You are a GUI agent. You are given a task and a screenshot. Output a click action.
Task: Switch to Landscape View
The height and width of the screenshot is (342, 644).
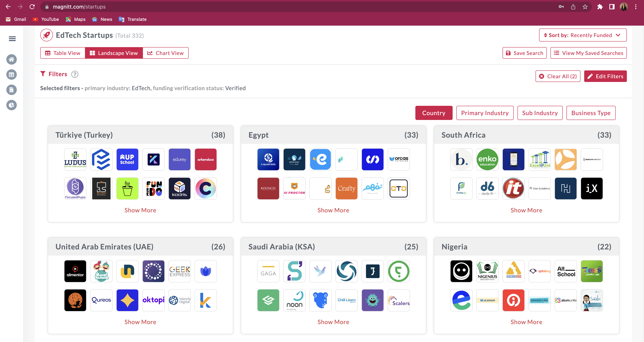114,53
